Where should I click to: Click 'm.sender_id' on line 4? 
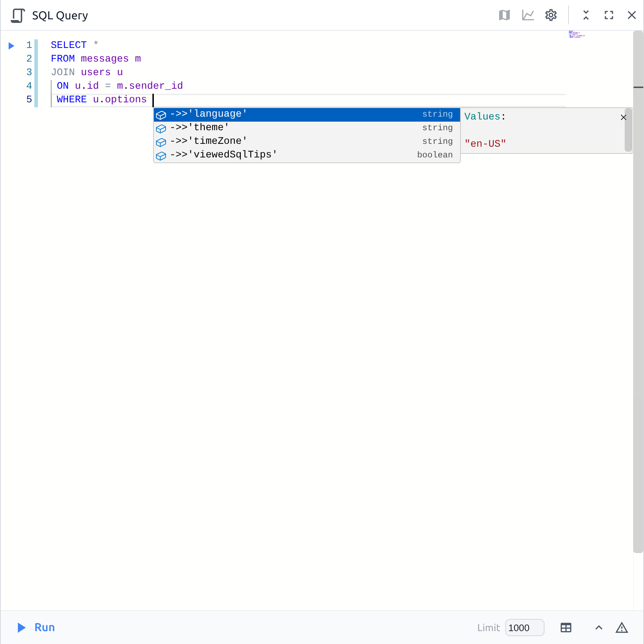pyautogui.click(x=150, y=86)
